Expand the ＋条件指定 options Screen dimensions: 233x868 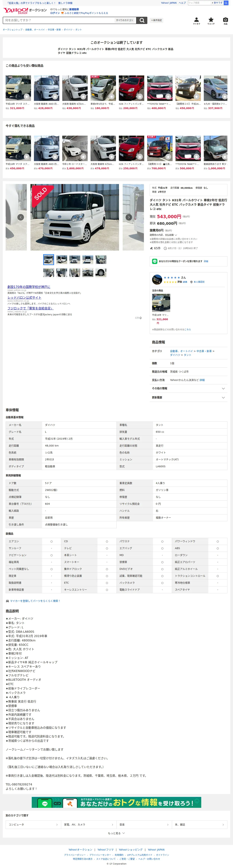coord(156,20)
